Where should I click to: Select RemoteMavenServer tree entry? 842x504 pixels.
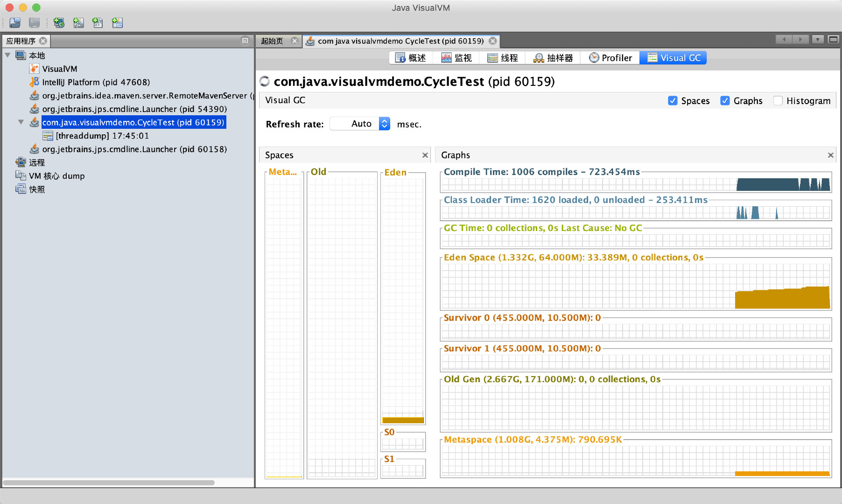point(147,95)
